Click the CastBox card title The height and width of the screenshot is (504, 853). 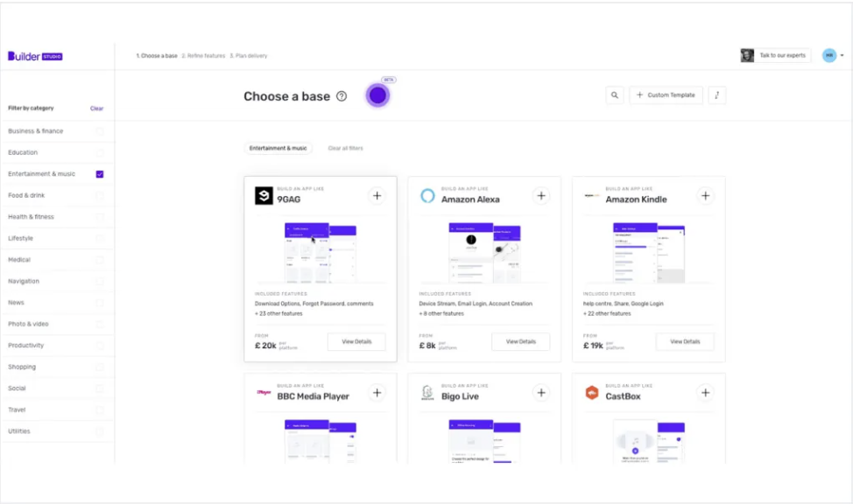(x=623, y=396)
